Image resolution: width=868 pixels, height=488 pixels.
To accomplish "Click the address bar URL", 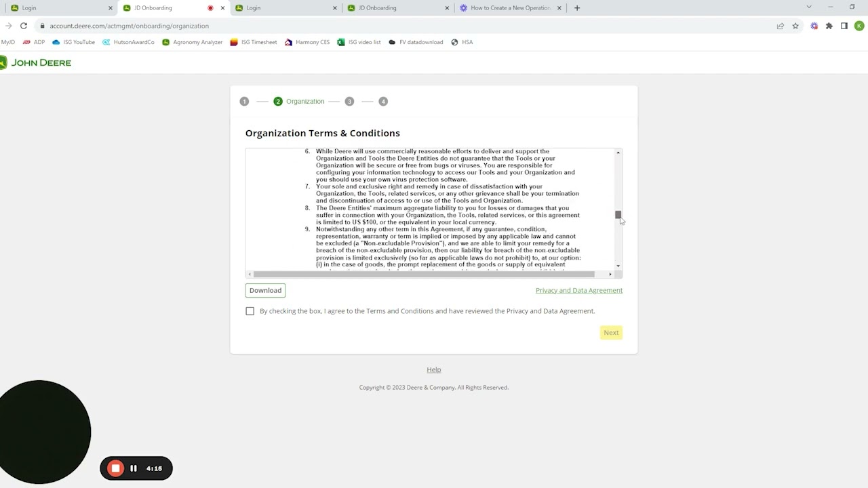I will pos(129,26).
